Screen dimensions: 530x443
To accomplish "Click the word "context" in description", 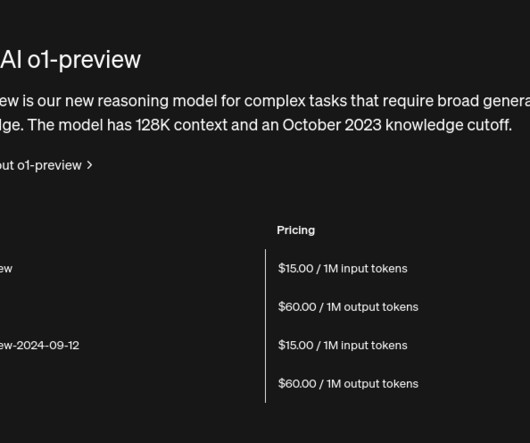I will [x=200, y=125].
